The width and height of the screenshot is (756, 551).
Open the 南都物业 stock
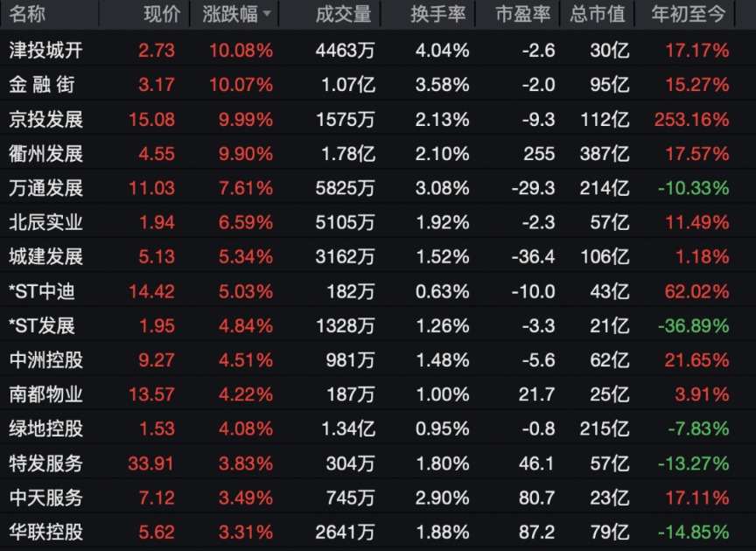(45, 394)
